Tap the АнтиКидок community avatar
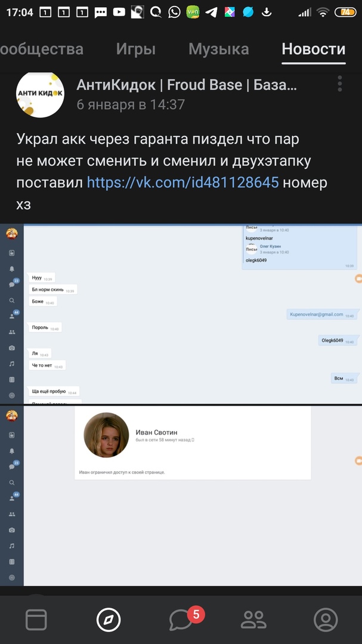Screen dimensions: 362x644 (40, 94)
